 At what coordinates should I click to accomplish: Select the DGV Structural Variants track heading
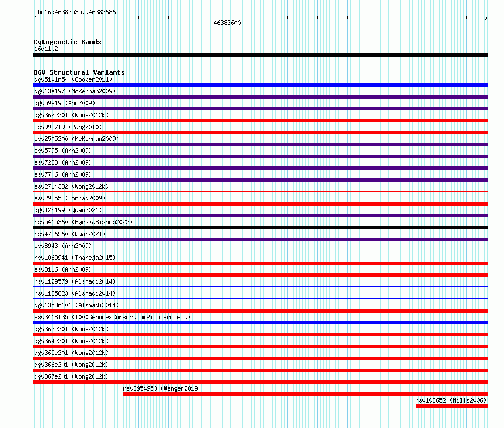click(x=79, y=72)
